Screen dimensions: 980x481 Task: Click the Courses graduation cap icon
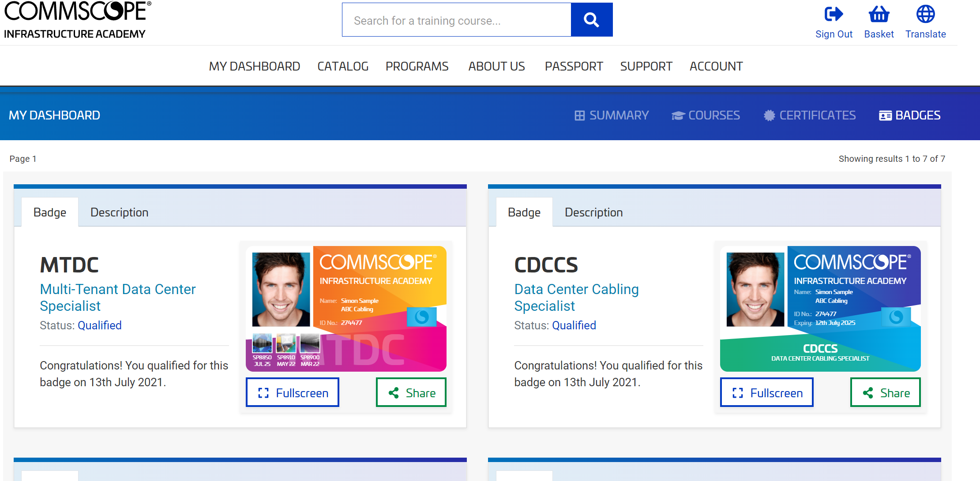click(x=678, y=116)
